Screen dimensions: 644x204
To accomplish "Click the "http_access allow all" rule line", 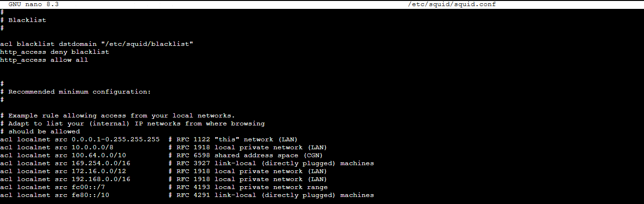I will tap(44, 60).
